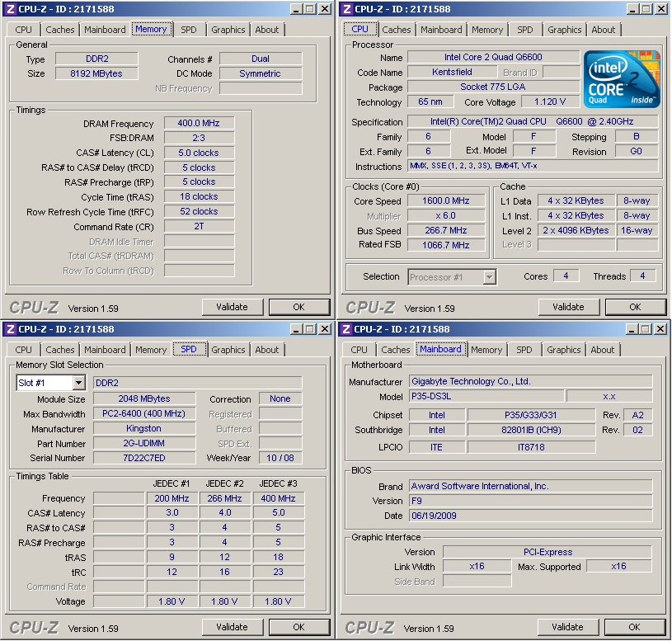Viewport: 672px width, 641px height.
Task: Click Core Speed value 1600.0 MHz
Action: tap(446, 200)
